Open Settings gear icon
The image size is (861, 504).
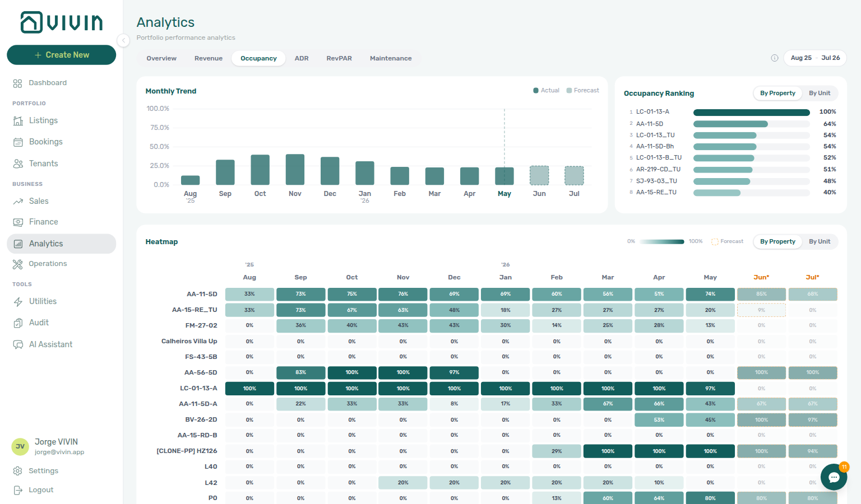pos(18,471)
